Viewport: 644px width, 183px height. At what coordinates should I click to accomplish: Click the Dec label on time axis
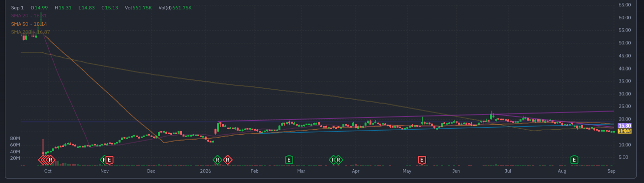point(151,171)
